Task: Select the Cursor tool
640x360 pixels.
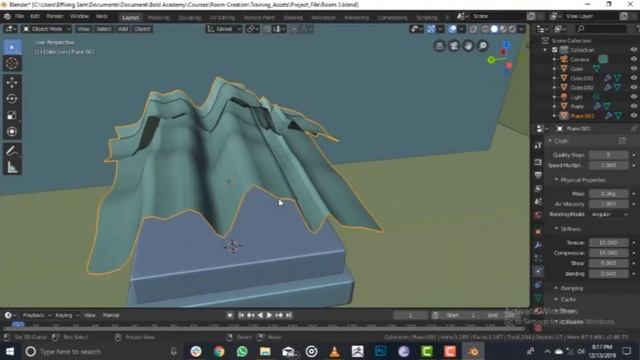Action: click(x=12, y=63)
